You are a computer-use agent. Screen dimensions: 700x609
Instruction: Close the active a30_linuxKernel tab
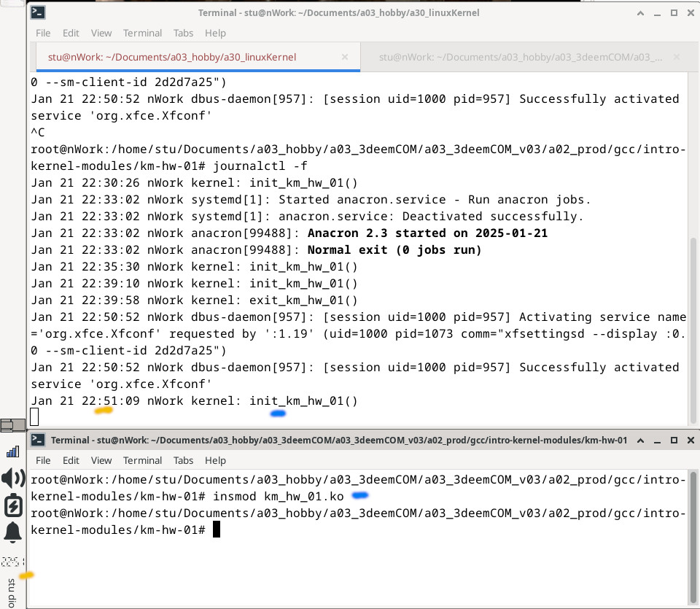click(346, 57)
